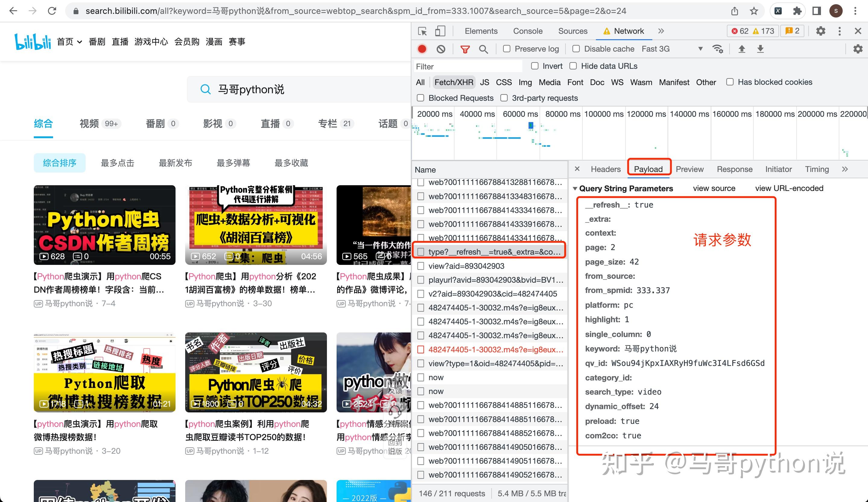This screenshot has height=502, width=868.
Task: Check Hide data URLs
Action: [x=573, y=66]
